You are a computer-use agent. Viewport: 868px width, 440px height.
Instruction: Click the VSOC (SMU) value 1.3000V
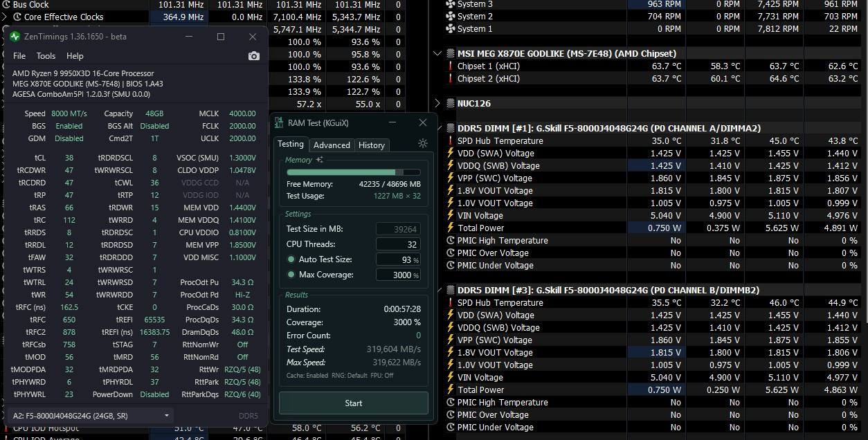241,158
